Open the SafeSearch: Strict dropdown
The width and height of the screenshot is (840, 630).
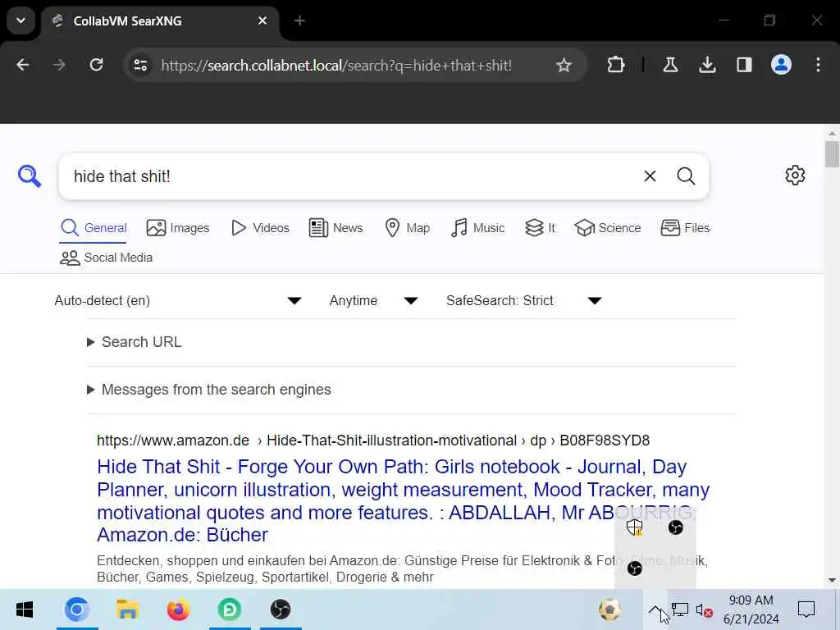pyautogui.click(x=524, y=300)
